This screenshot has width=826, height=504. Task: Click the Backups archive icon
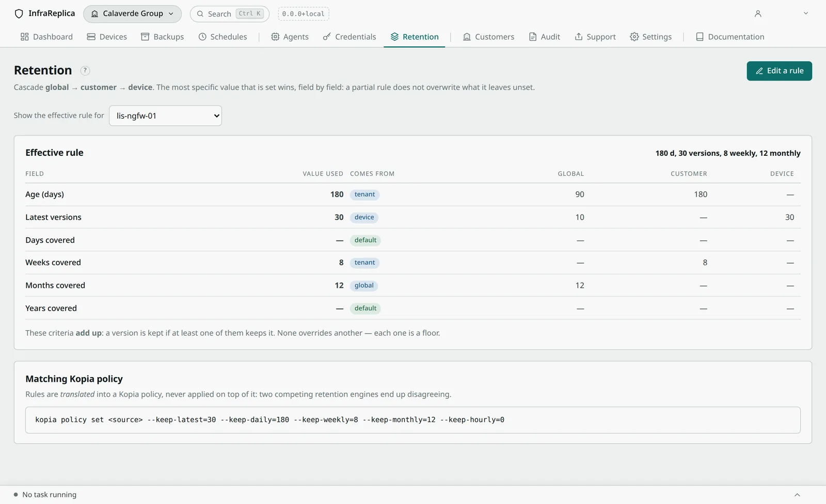146,37
